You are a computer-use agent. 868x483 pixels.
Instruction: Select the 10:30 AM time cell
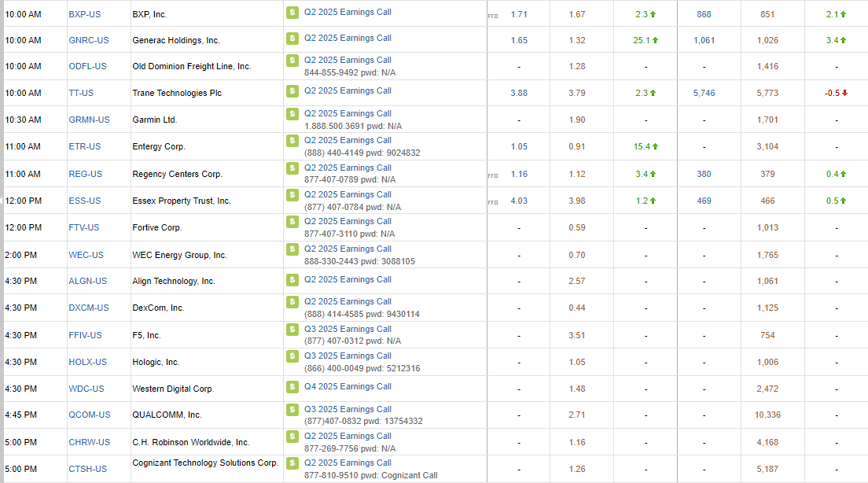(x=24, y=120)
